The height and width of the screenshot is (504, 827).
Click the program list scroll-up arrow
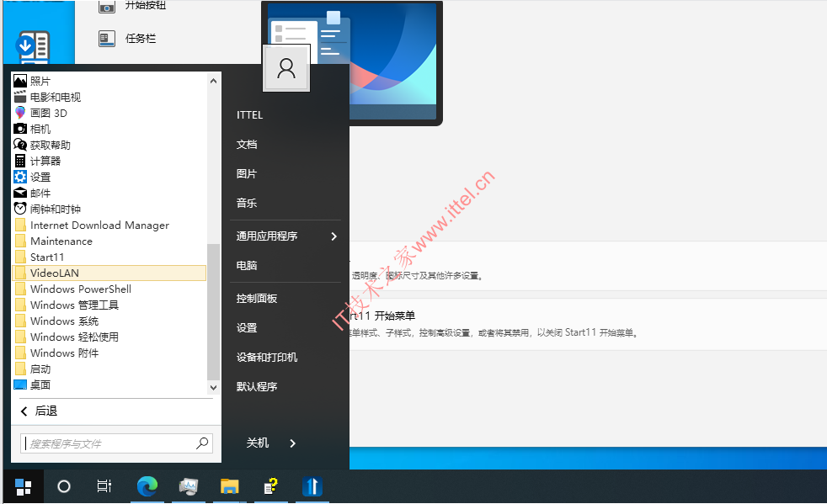point(213,81)
